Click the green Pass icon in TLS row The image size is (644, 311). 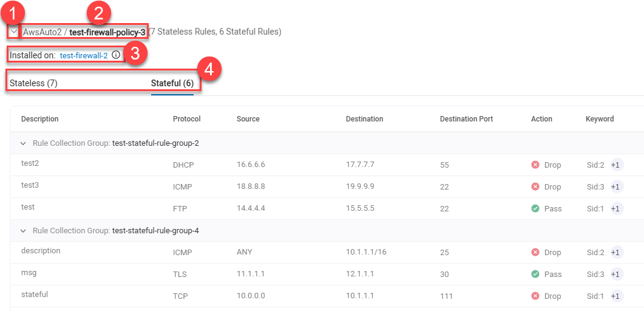[535, 274]
